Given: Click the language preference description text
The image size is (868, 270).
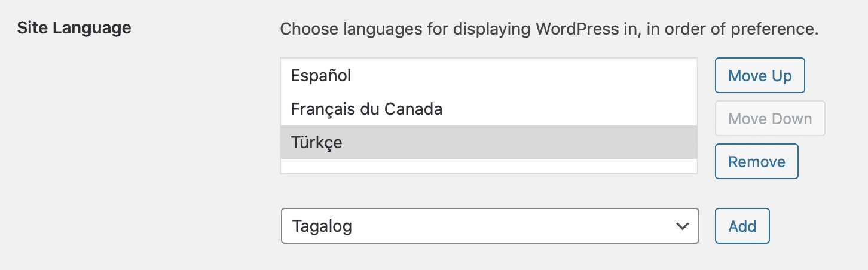Looking at the screenshot, I should pyautogui.click(x=549, y=29).
